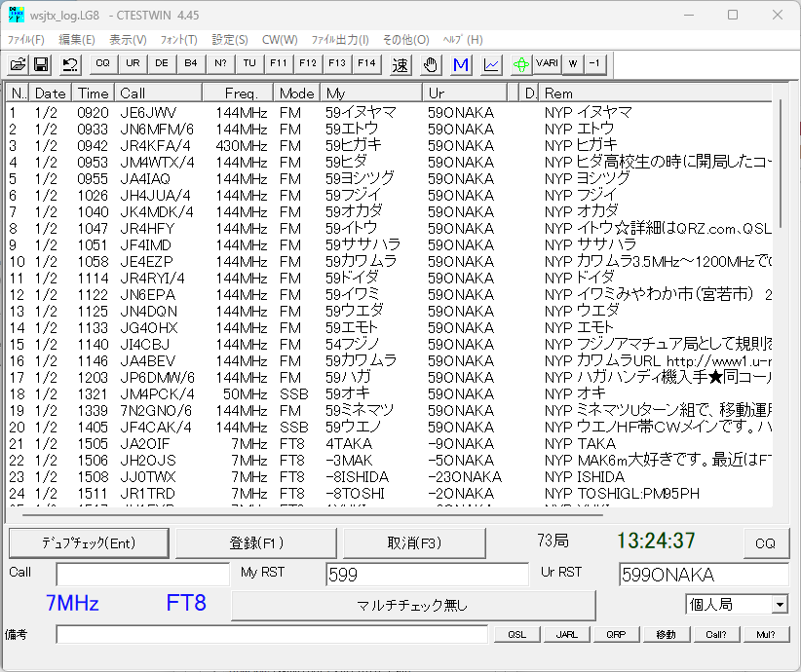Click the Call? button
Image resolution: width=801 pixels, height=672 pixels.
click(715, 634)
